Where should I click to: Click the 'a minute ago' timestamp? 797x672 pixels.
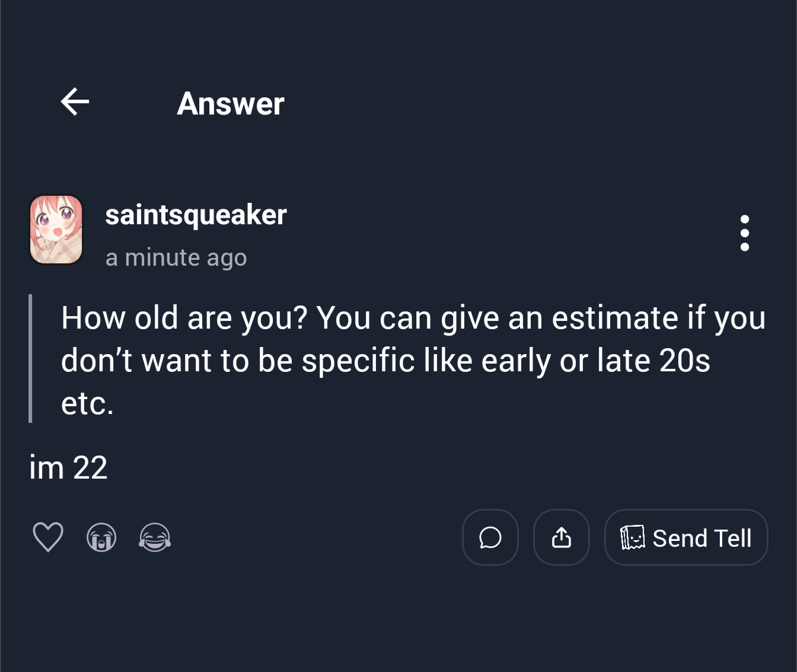(176, 258)
